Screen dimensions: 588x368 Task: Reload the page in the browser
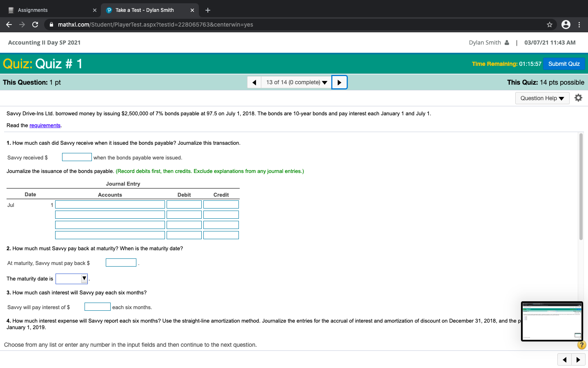35,25
